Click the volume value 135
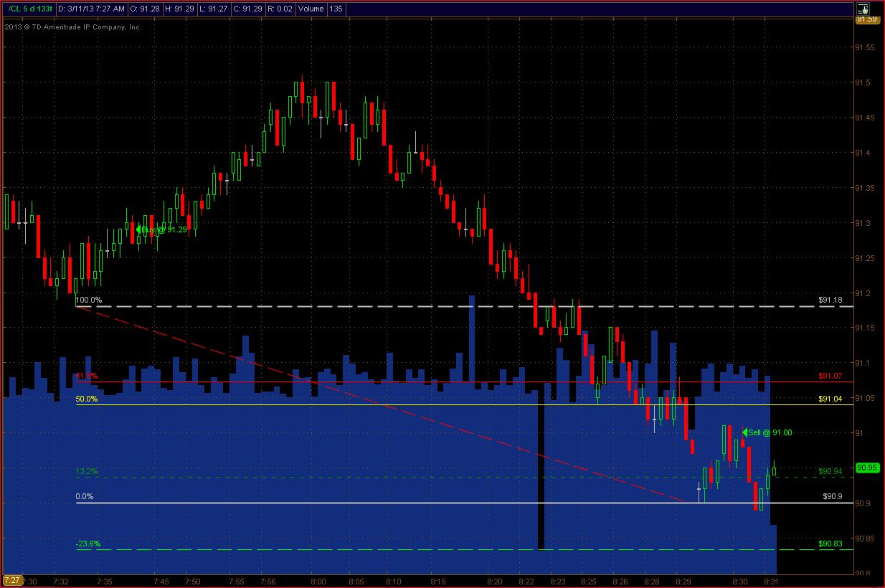 (x=336, y=9)
